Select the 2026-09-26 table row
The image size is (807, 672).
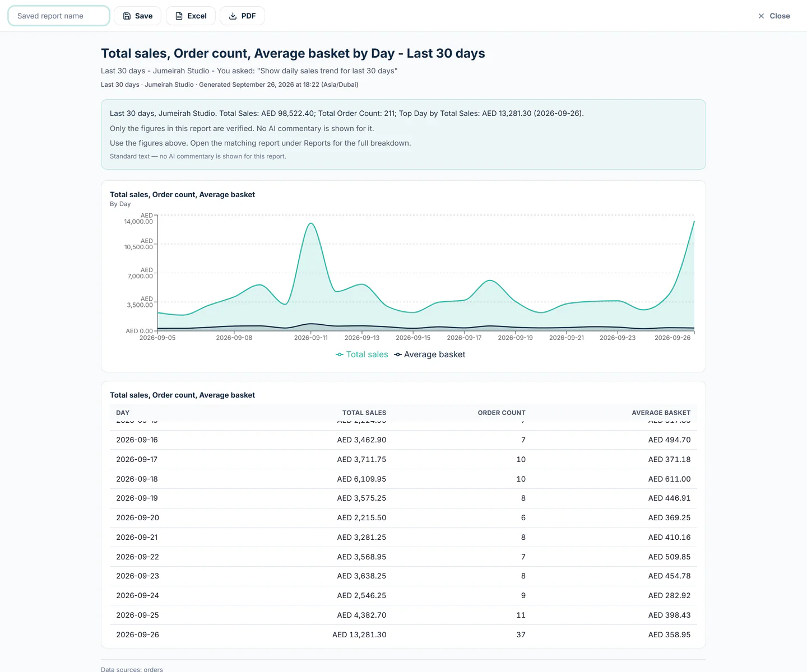403,634
